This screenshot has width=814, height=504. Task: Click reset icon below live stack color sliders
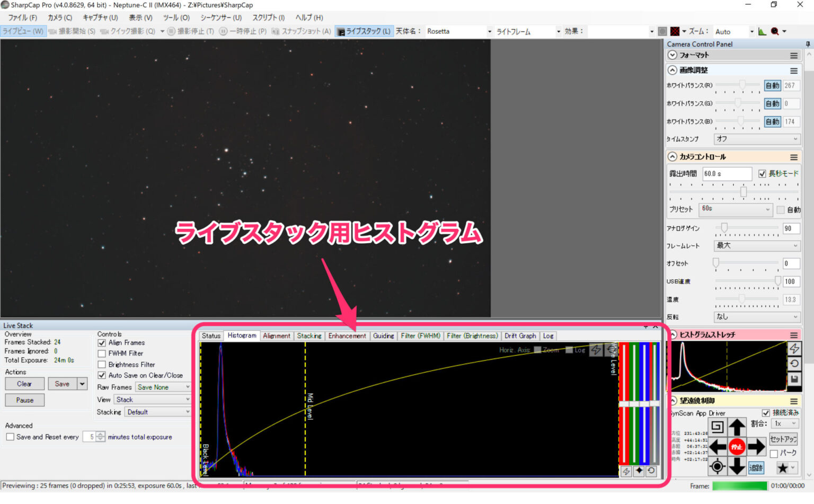tap(651, 471)
